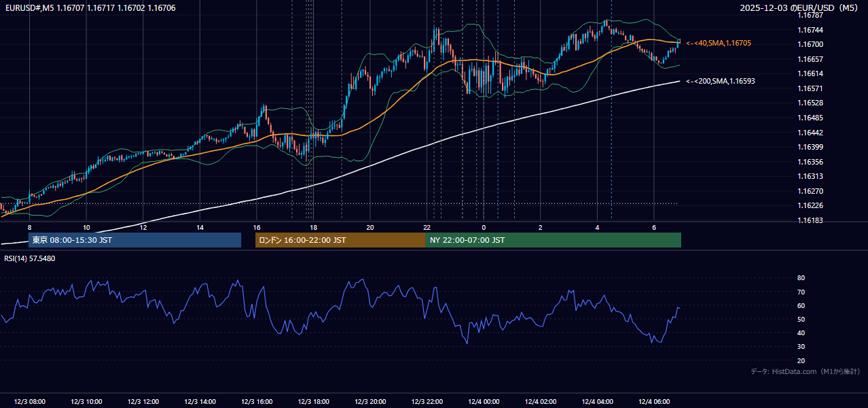Click price axis value 1.16700
The height and width of the screenshot is (408, 868).
click(x=810, y=44)
